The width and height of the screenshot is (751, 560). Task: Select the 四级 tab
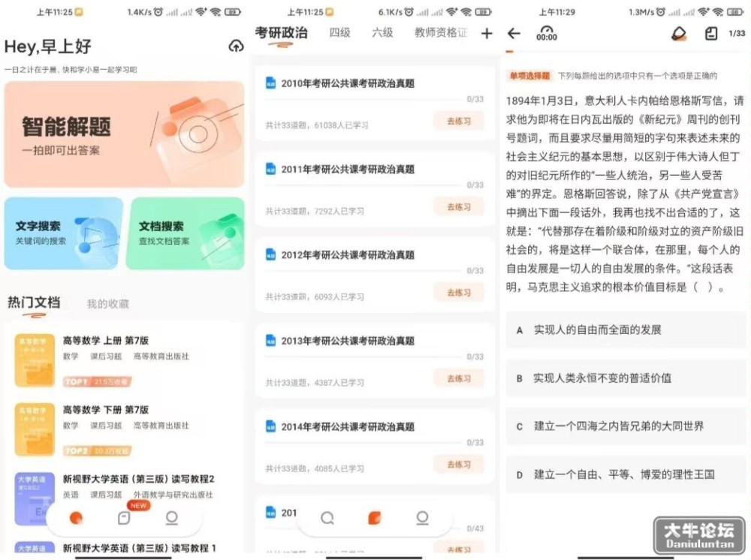tap(339, 32)
